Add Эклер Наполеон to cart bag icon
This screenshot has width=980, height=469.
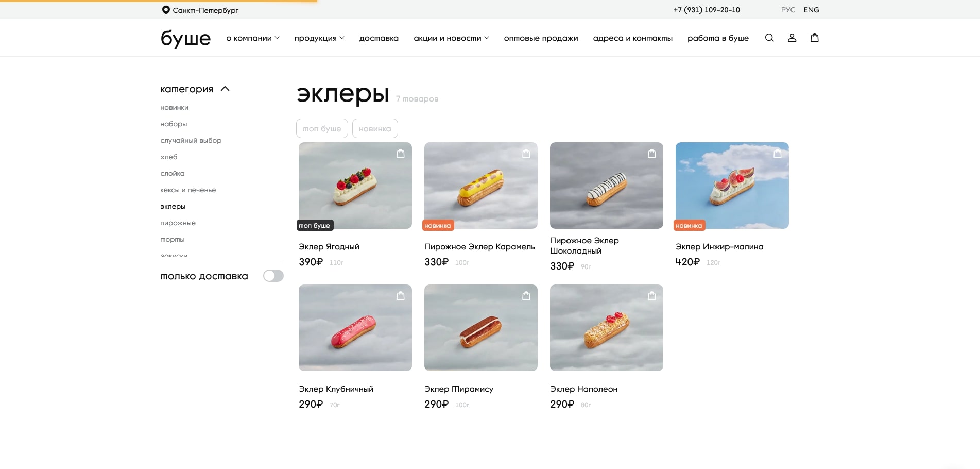tap(652, 296)
